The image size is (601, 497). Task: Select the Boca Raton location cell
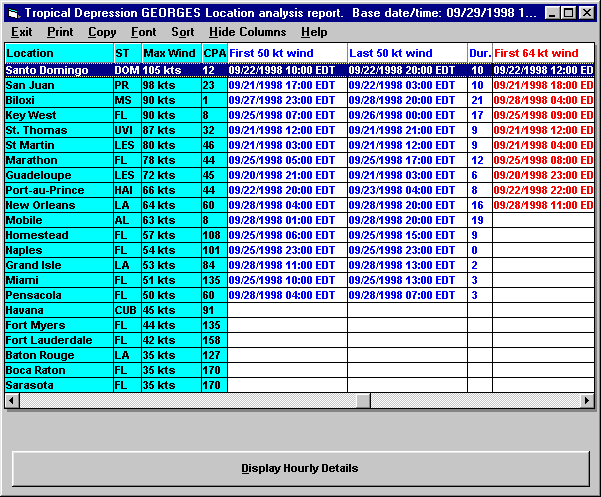pyautogui.click(x=59, y=370)
